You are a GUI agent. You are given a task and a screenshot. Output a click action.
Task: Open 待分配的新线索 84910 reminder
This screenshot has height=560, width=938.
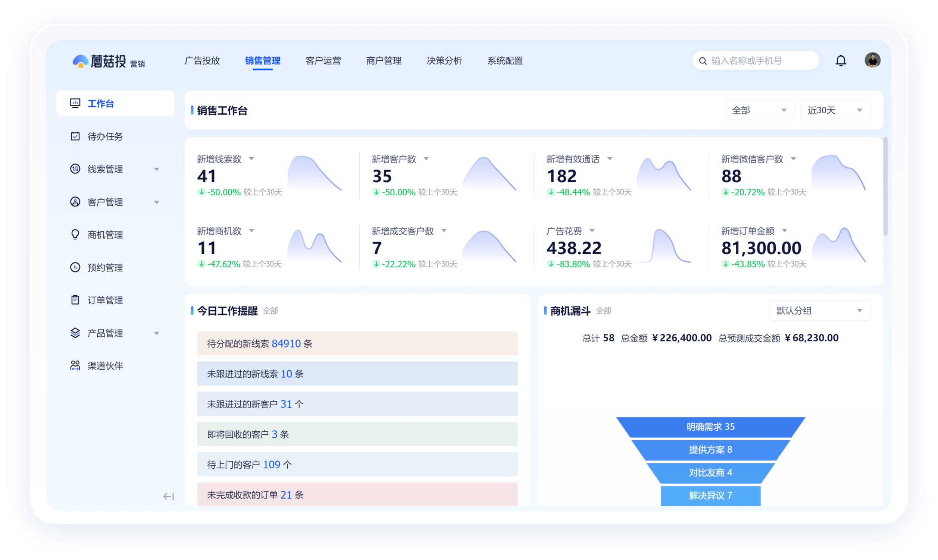tap(357, 343)
